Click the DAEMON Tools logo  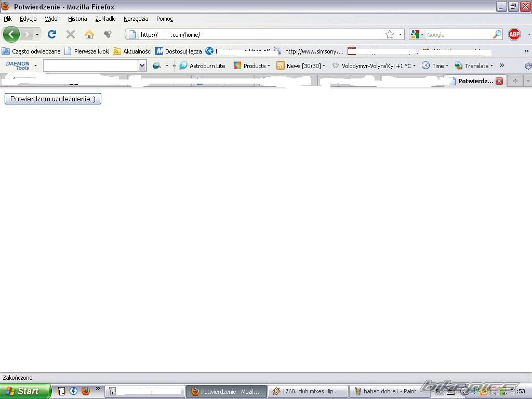[18, 65]
